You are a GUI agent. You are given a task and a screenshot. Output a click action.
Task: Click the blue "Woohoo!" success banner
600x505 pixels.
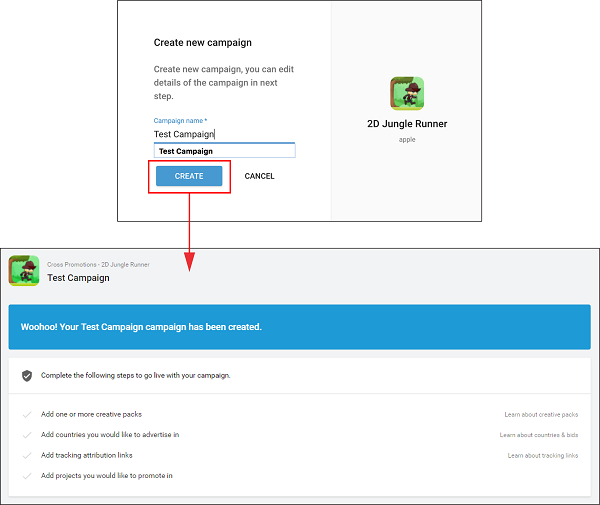point(299,327)
